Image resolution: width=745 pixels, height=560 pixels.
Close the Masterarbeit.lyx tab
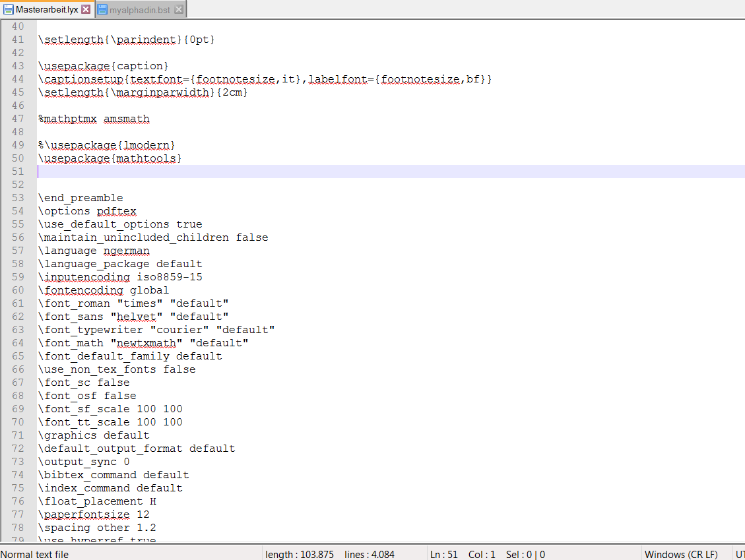86,9
